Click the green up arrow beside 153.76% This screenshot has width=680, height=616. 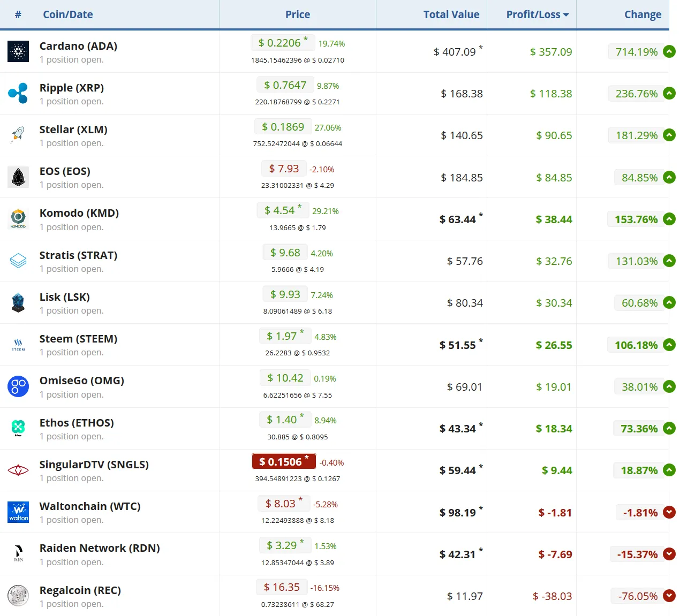pyautogui.click(x=669, y=219)
